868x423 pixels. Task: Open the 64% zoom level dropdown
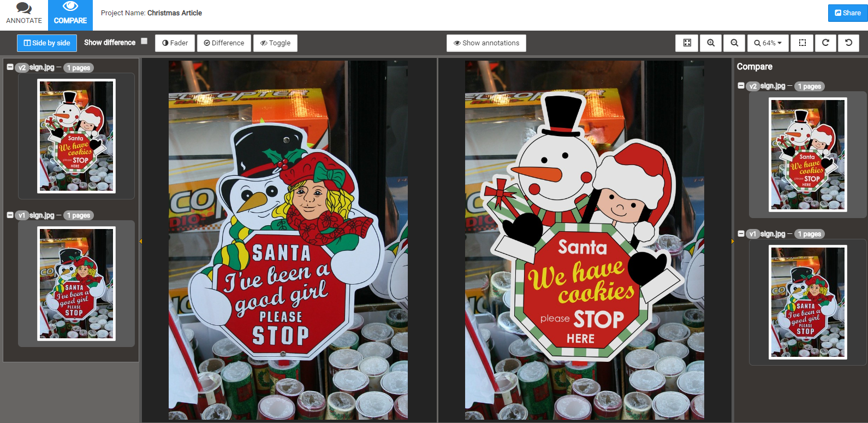coord(768,43)
